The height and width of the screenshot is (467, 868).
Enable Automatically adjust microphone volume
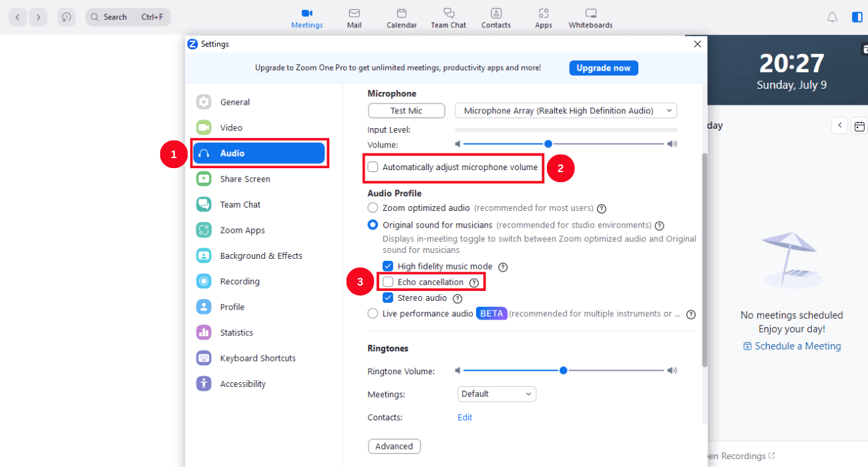373,167
